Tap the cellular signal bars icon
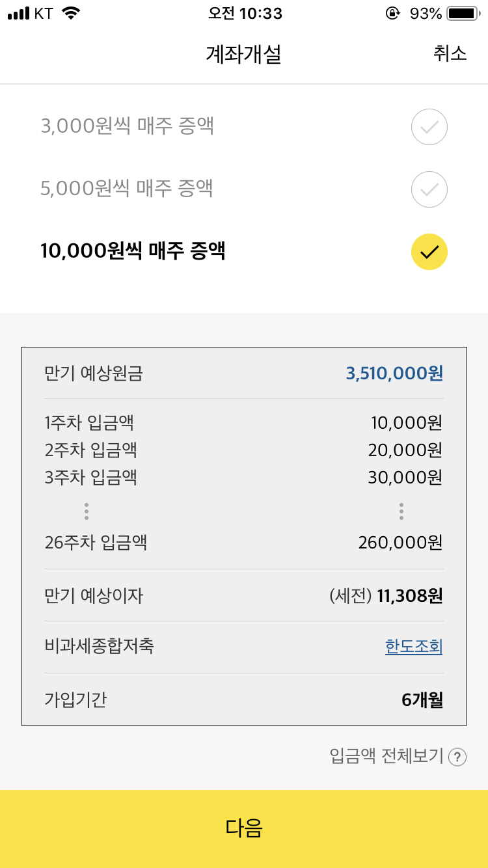The width and height of the screenshot is (488, 868). pyautogui.click(x=19, y=13)
